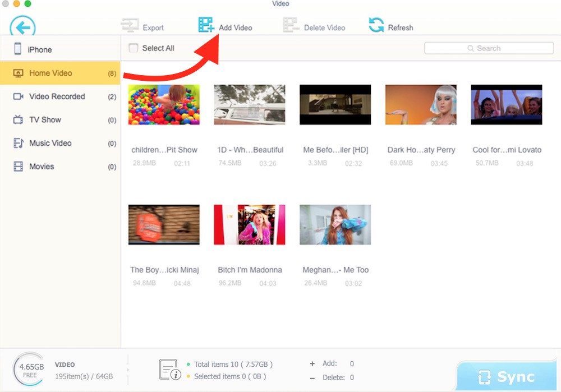Image resolution: width=561 pixels, height=392 pixels.
Task: Click the Home Video monitor icon
Action: tap(18, 73)
